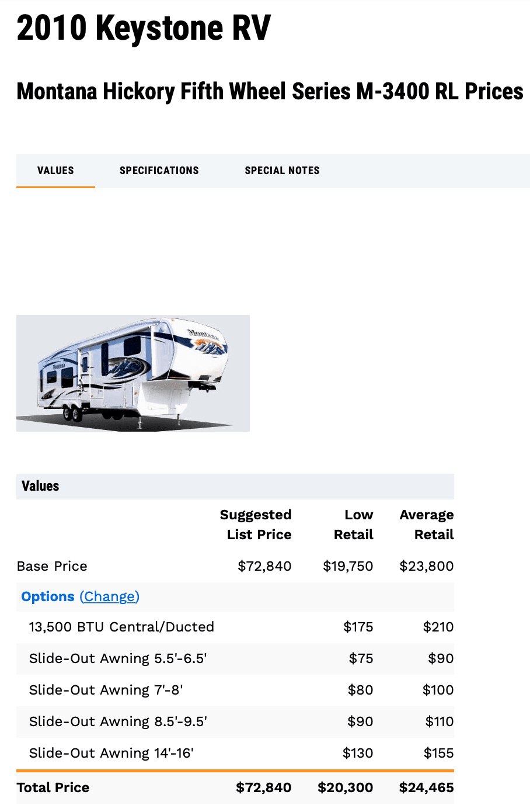Click the (Change) options link
Viewport: 530px width, 812px height.
[x=110, y=596]
